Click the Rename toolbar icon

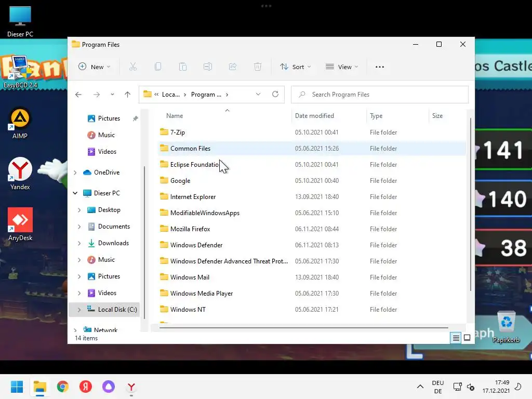208,66
